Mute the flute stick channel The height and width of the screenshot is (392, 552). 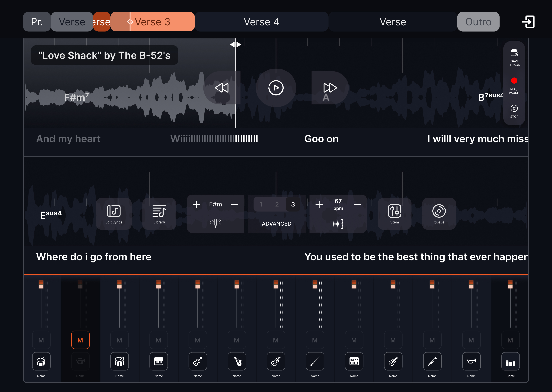(x=315, y=340)
